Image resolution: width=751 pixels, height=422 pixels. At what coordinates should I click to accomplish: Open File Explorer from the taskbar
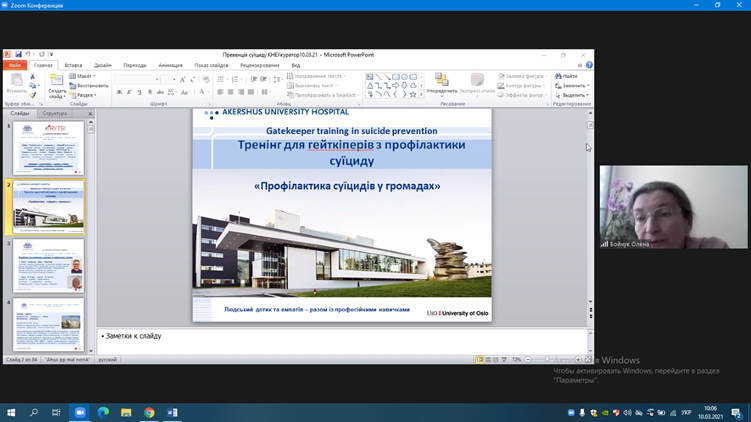coord(126,412)
